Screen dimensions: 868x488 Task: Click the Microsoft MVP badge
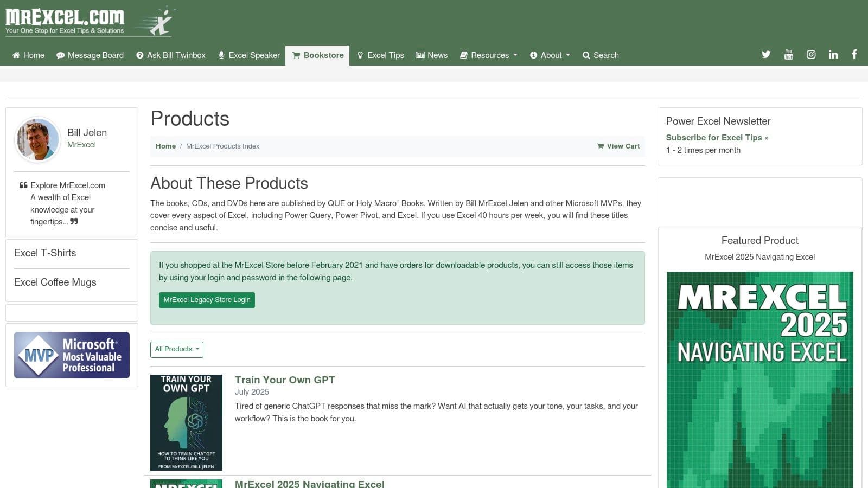tap(72, 355)
